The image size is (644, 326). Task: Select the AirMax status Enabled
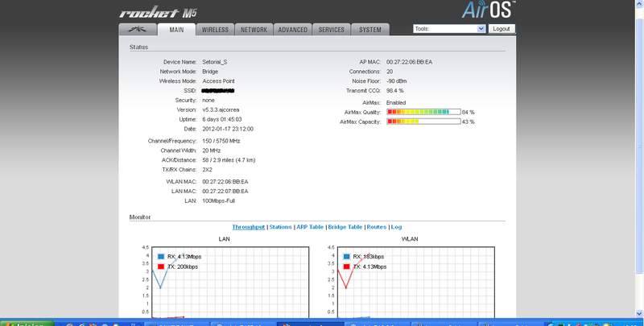click(x=396, y=103)
